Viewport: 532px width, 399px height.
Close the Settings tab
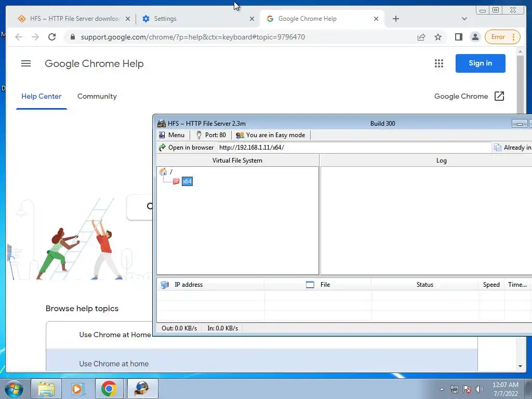click(x=252, y=19)
